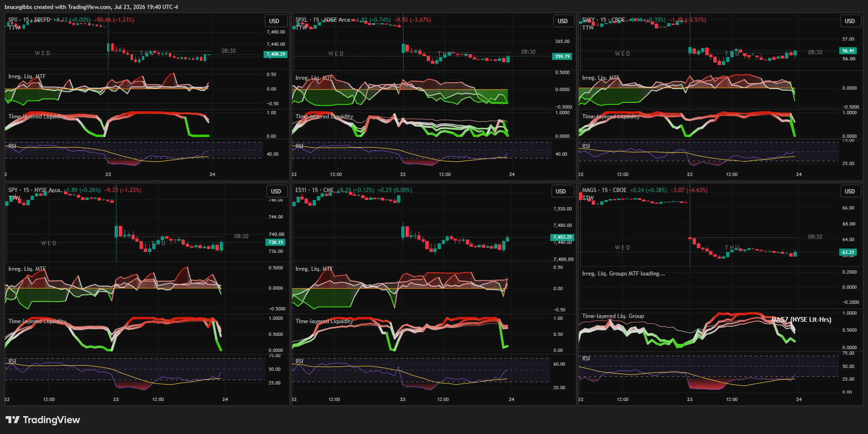This screenshot has height=434, width=868.
Task: Select the MAGS · 15 · CBOE symbol title
Action: tap(604, 190)
